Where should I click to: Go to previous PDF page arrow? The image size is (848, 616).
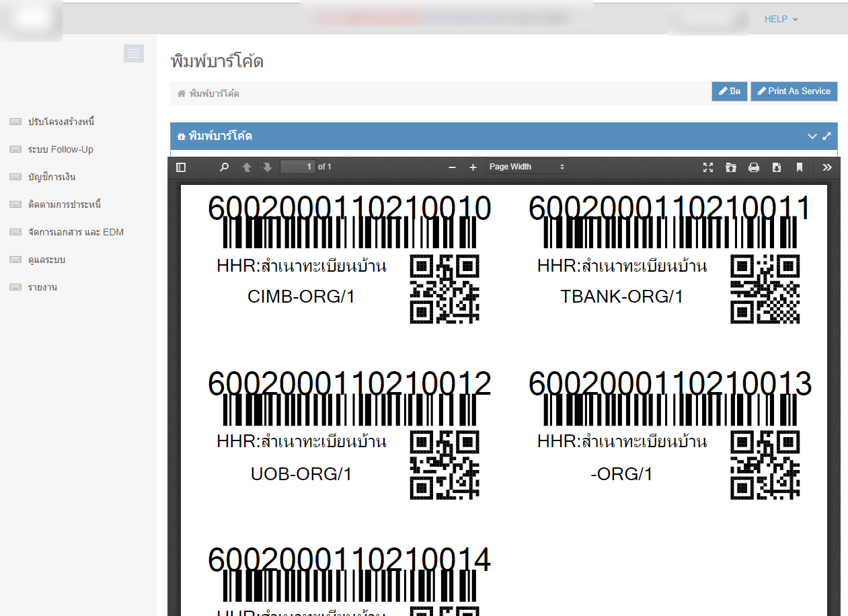(x=247, y=167)
